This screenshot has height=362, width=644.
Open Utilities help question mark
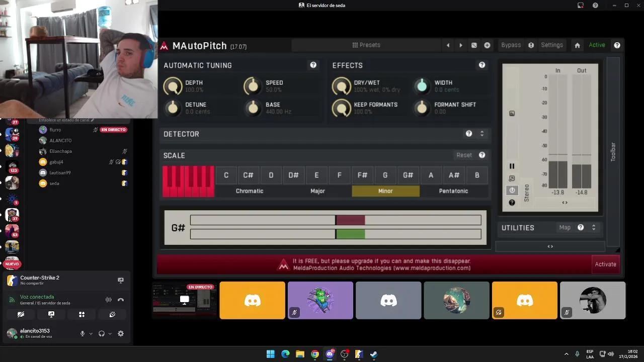[x=581, y=228]
